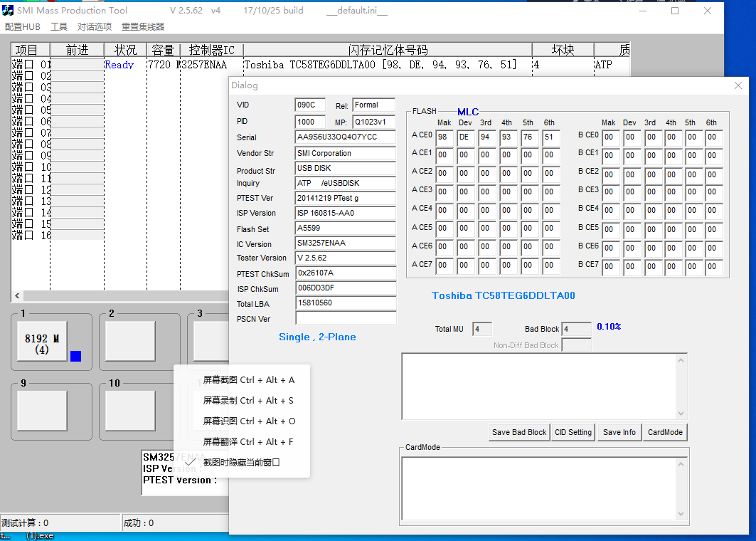Click the SMI app icon in title bar
The width and height of the screenshot is (756, 541).
[x=8, y=11]
